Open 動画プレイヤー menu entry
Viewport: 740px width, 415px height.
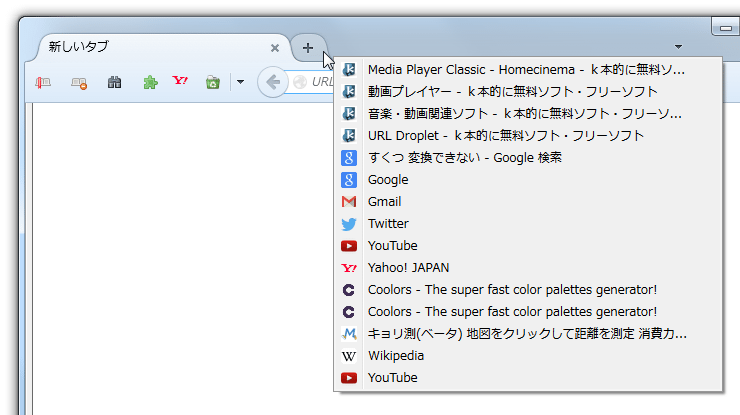[528, 92]
